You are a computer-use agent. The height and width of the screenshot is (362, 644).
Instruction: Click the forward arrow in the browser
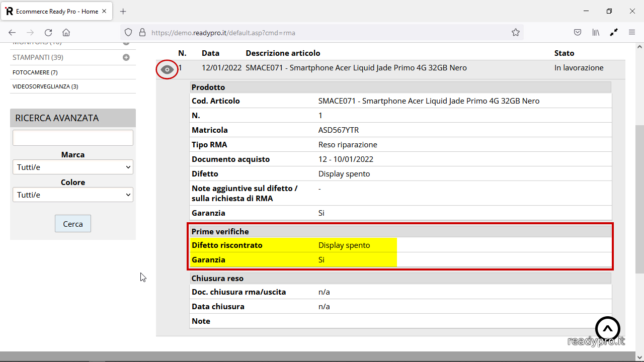point(30,33)
